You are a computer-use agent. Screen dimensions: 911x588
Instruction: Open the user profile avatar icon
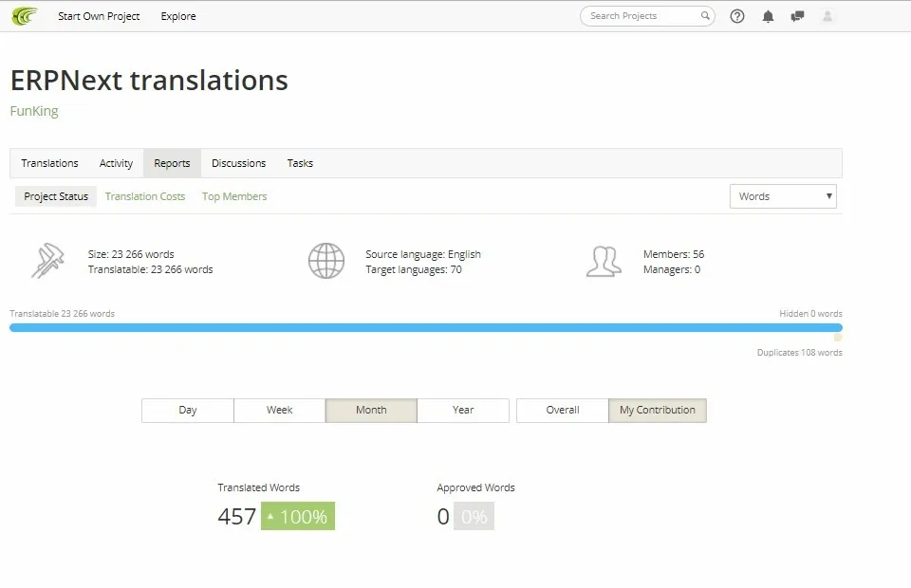(827, 16)
